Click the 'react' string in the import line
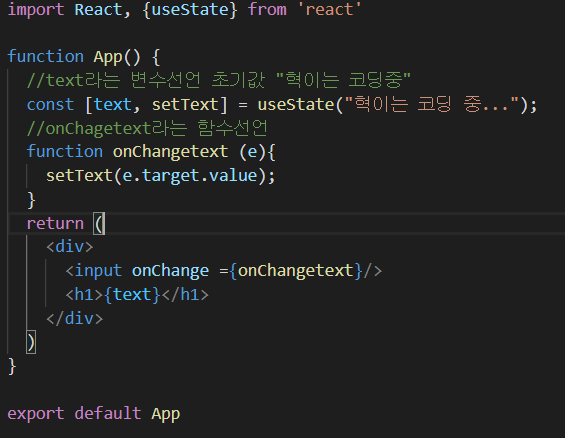The height and width of the screenshot is (438, 565). click(x=329, y=9)
